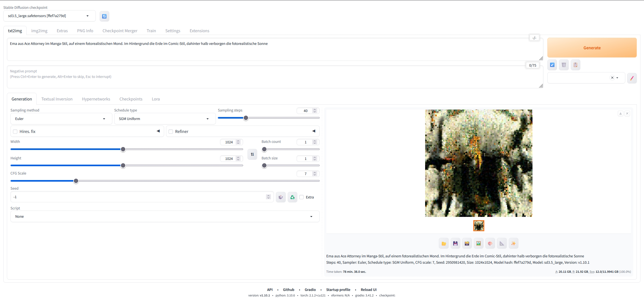Click the Reload UI link
The image size is (644, 308).
pos(368,290)
